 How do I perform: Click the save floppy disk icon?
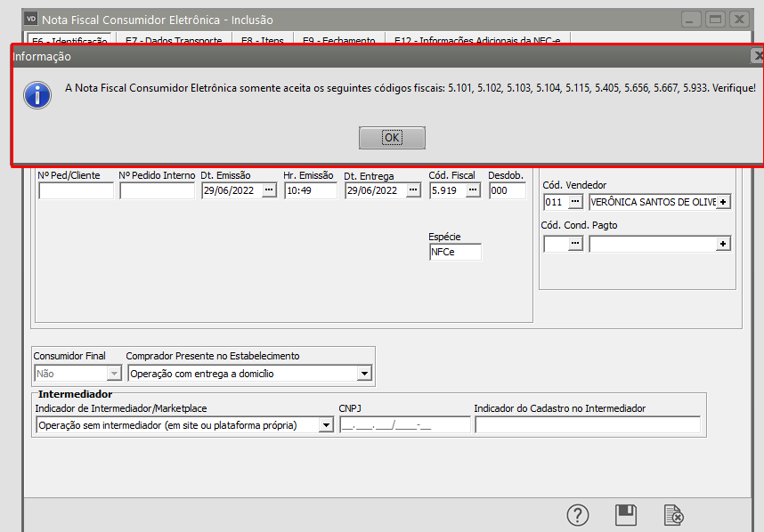[x=626, y=515]
